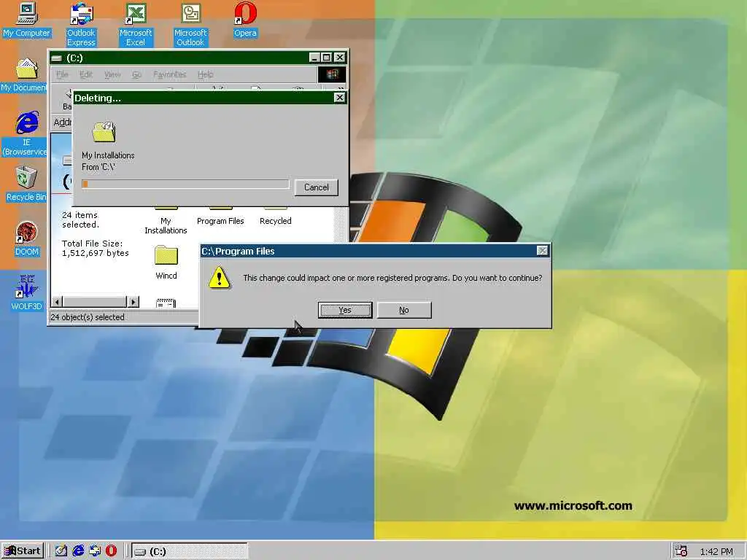Click the Show Desktop quick launch icon
747x560 pixels.
61,551
